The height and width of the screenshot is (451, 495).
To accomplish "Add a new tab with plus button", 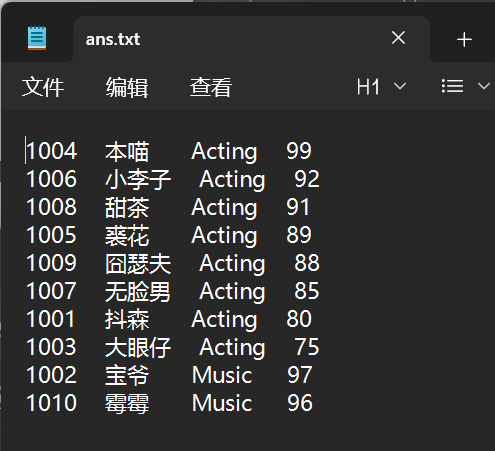I will 464,40.
